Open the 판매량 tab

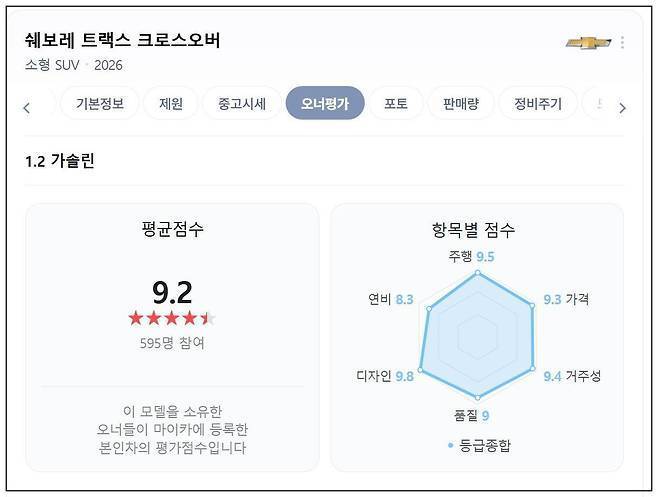point(461,103)
